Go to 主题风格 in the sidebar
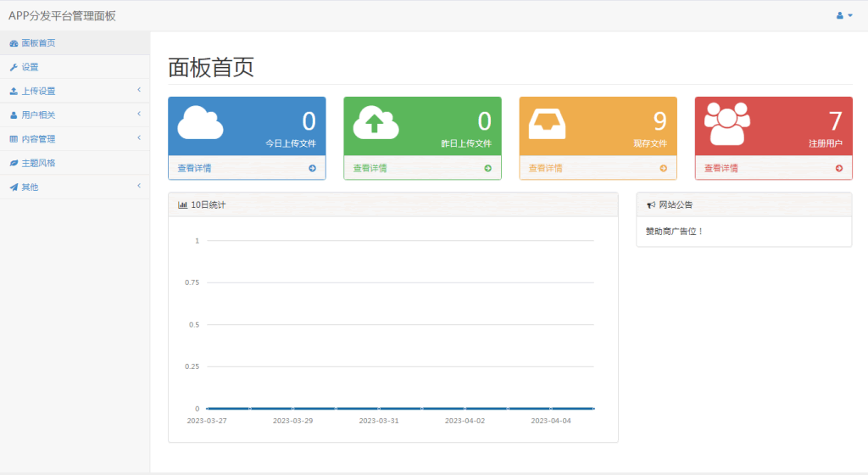The height and width of the screenshot is (475, 868). pos(39,163)
